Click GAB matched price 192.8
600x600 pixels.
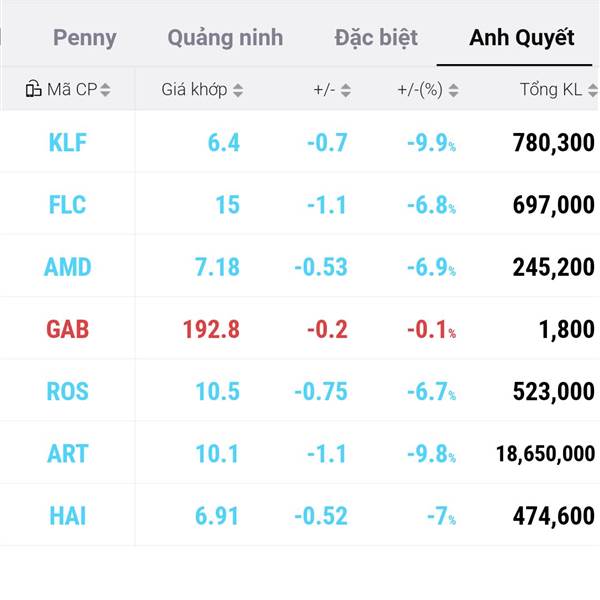211,329
